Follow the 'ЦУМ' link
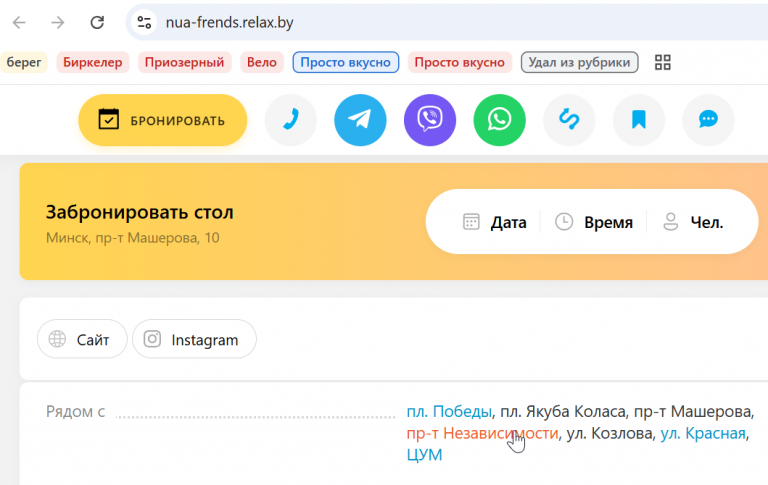768x485 pixels. [424, 455]
